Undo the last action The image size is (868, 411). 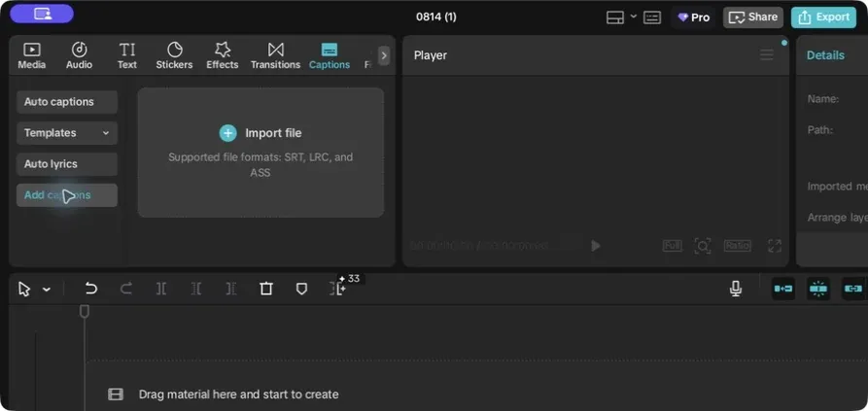click(x=90, y=289)
